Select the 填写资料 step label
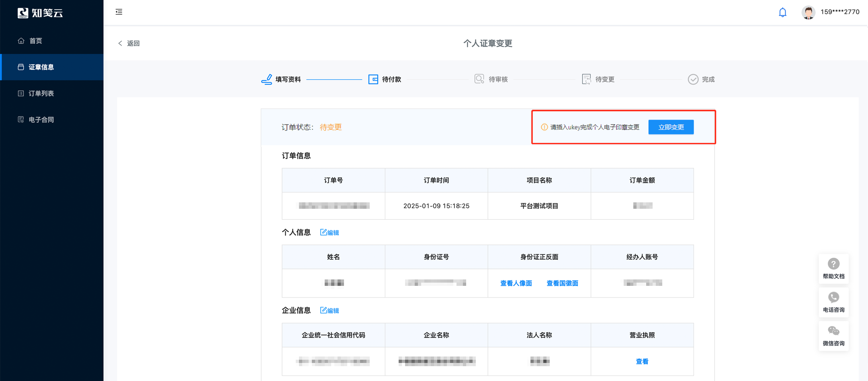The image size is (868, 381). click(288, 79)
